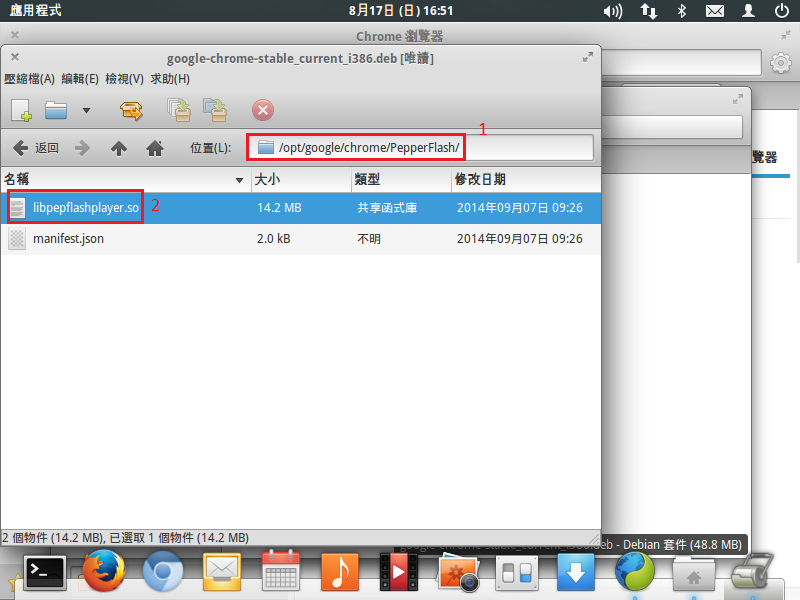Open the user account indicator
The height and width of the screenshot is (600, 800).
(x=748, y=11)
